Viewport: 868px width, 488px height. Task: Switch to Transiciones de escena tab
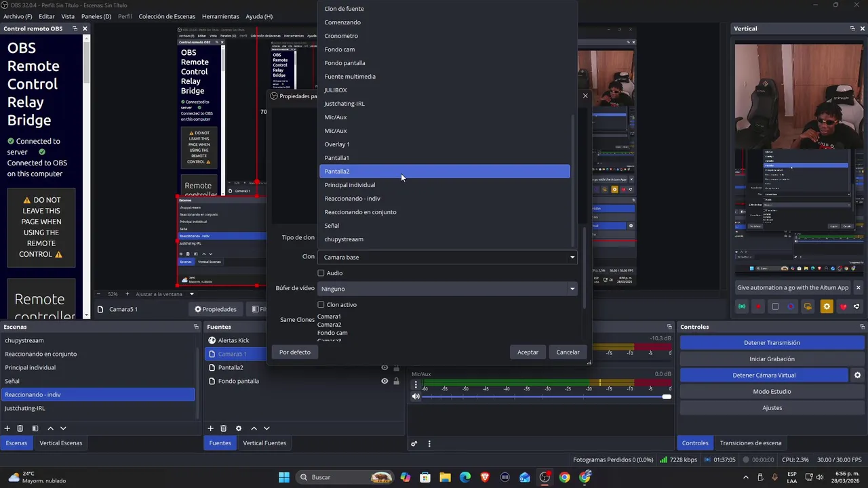click(x=751, y=443)
